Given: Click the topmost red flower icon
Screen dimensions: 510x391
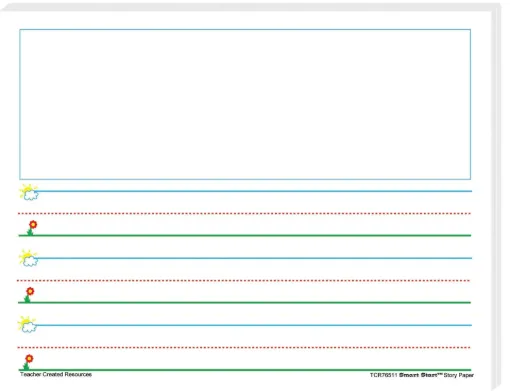Looking at the screenshot, I should pyautogui.click(x=32, y=228).
